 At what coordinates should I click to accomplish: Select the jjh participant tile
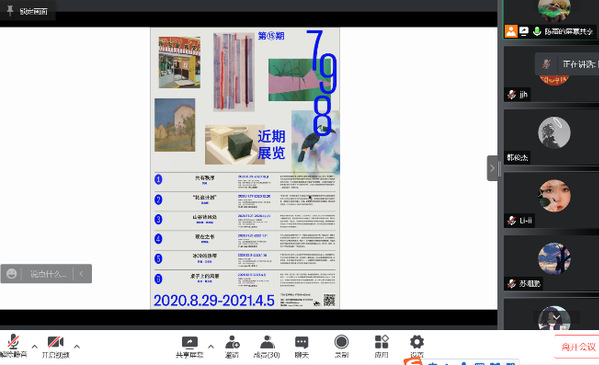(x=551, y=74)
